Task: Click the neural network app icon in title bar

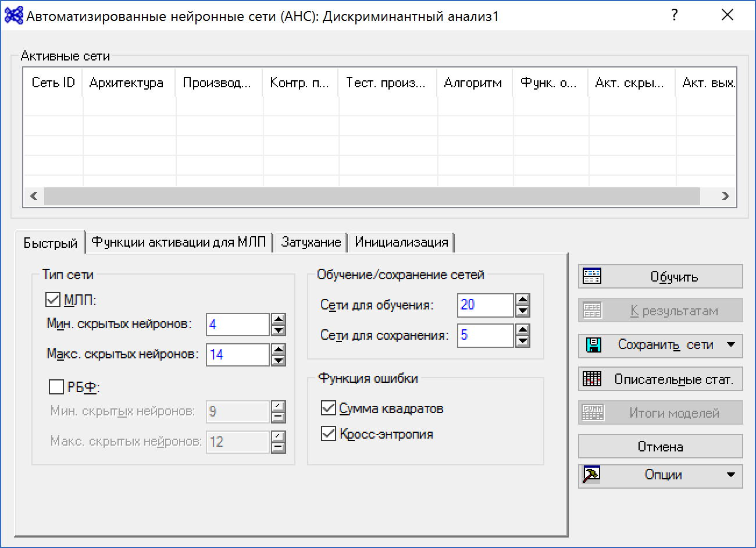Action: 13,16
